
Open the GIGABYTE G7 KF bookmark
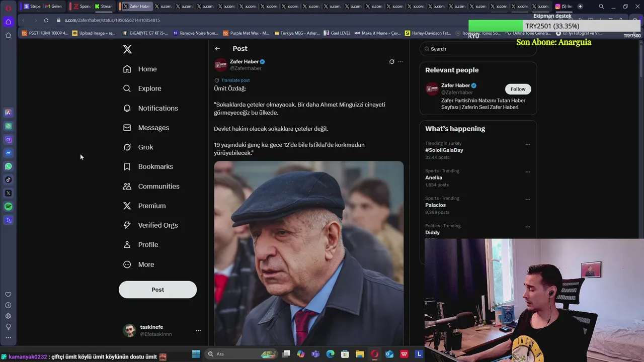click(145, 33)
